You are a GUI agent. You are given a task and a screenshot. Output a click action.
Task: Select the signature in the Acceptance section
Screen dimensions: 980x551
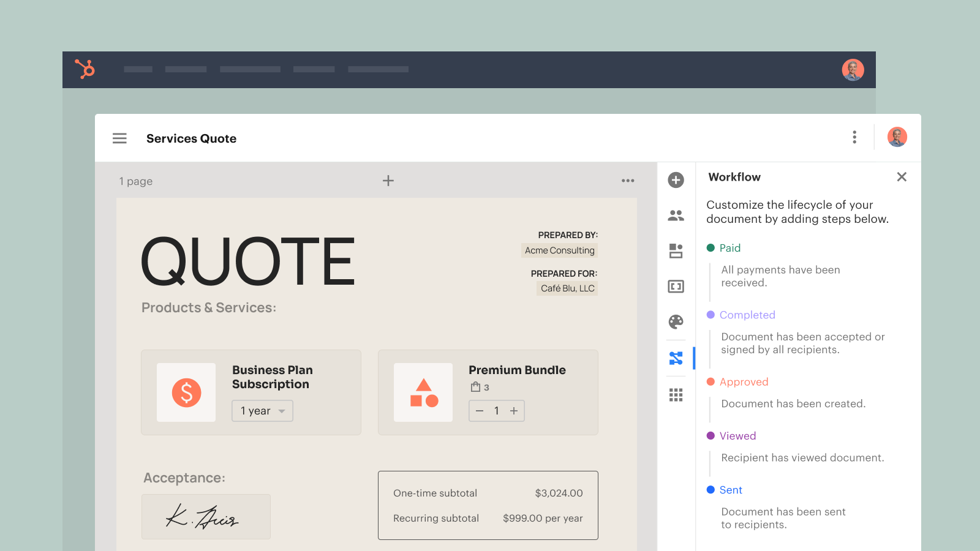pyautogui.click(x=206, y=517)
